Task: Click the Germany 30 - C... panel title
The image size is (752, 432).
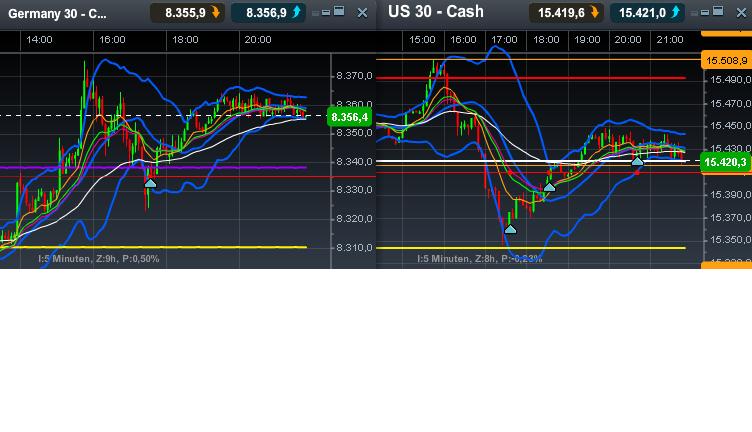Action: coord(58,13)
